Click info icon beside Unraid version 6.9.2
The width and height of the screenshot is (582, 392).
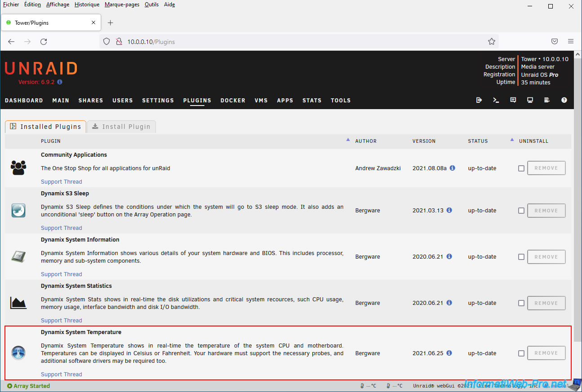point(60,82)
